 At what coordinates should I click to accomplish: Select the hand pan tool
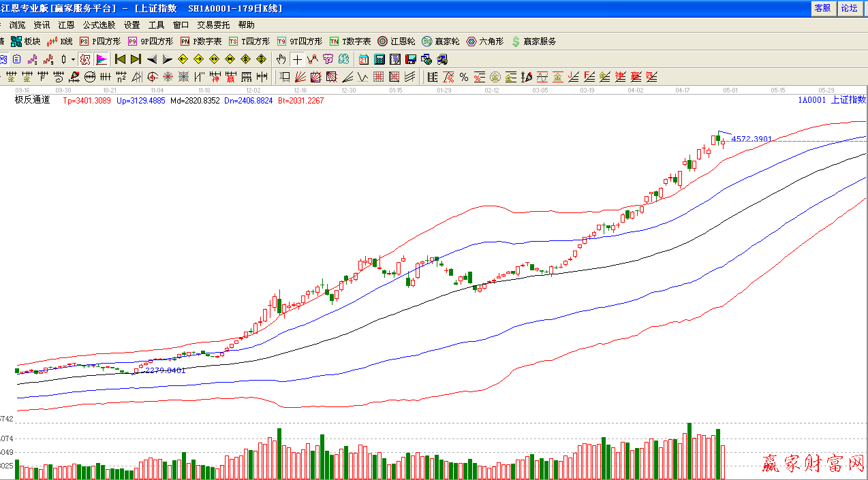coord(281,59)
